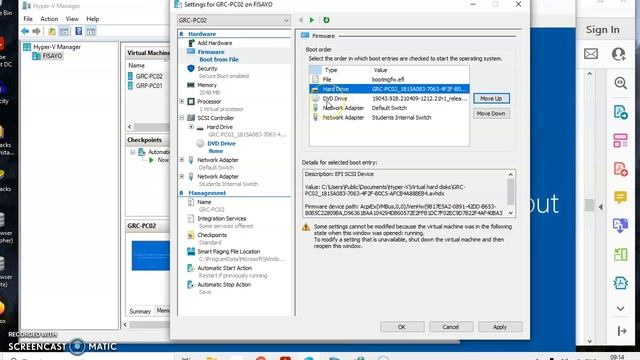The height and width of the screenshot is (360, 640).
Task: Click the zoom magnifier icon in sidebar
Action: pos(620,83)
